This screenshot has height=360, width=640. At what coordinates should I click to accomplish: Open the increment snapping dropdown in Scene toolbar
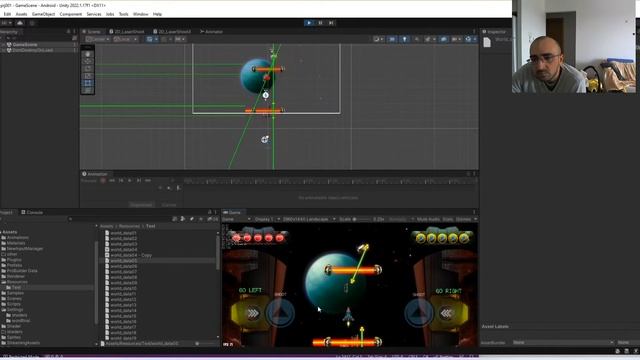(180, 39)
